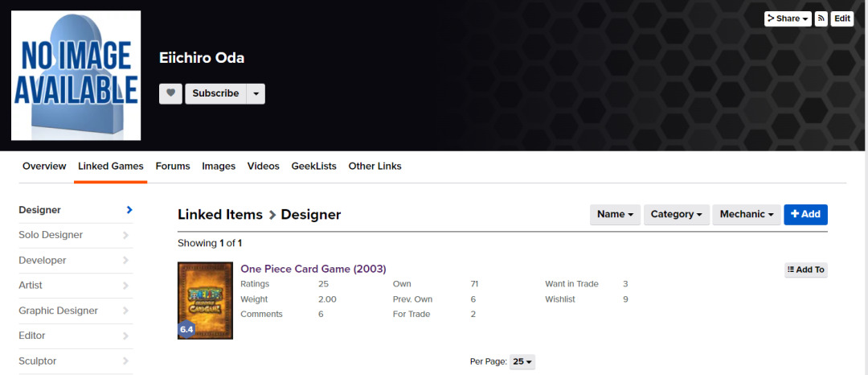Subscribe to Eiichiro Oda
Screen dimensions: 868x375
(x=215, y=93)
